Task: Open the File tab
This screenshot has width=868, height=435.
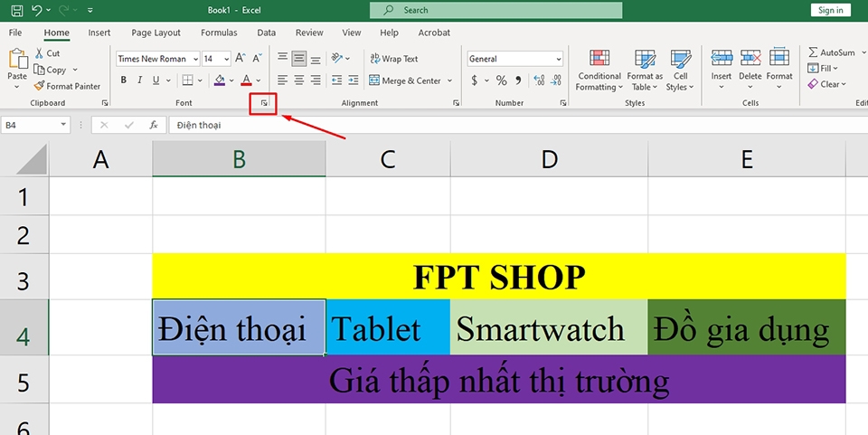Action: click(x=15, y=33)
